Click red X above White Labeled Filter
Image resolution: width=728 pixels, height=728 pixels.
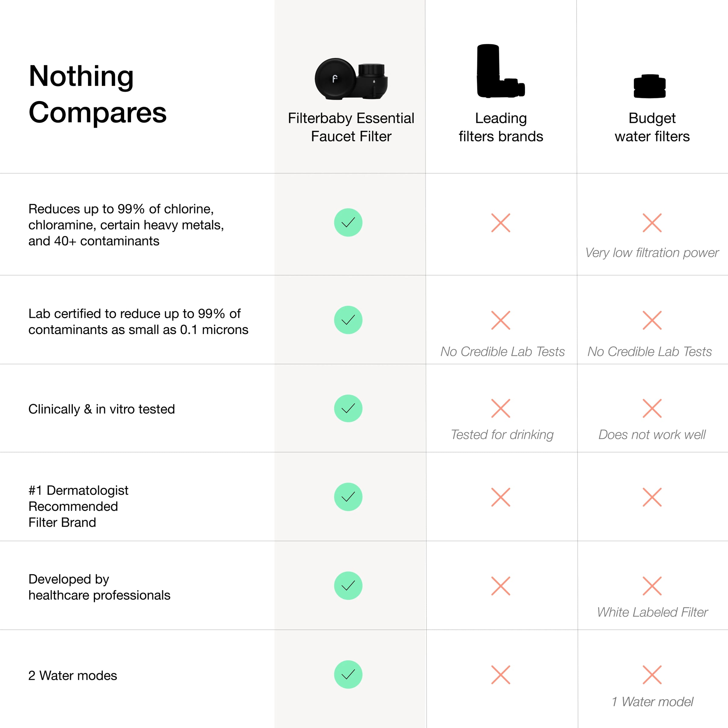point(652,586)
